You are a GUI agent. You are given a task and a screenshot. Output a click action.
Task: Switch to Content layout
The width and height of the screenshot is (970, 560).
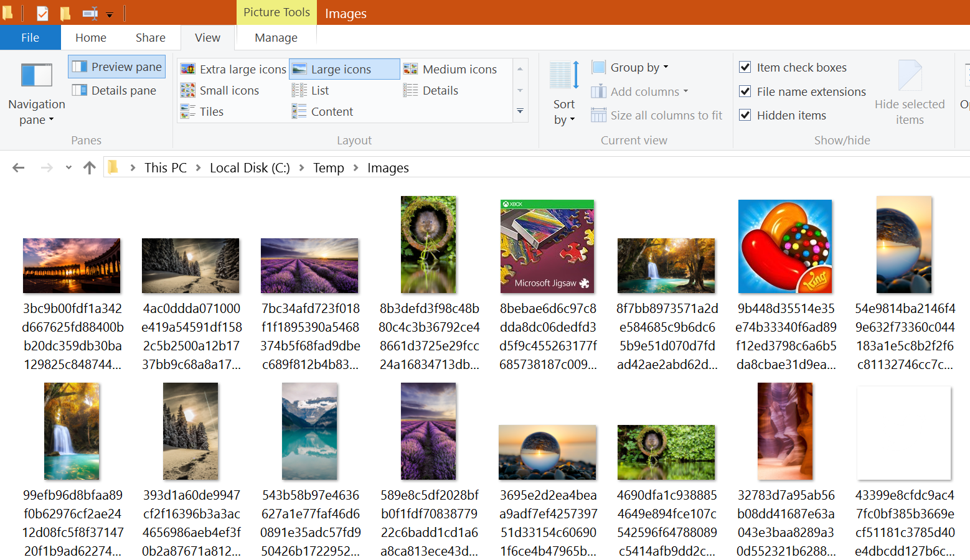click(x=323, y=111)
